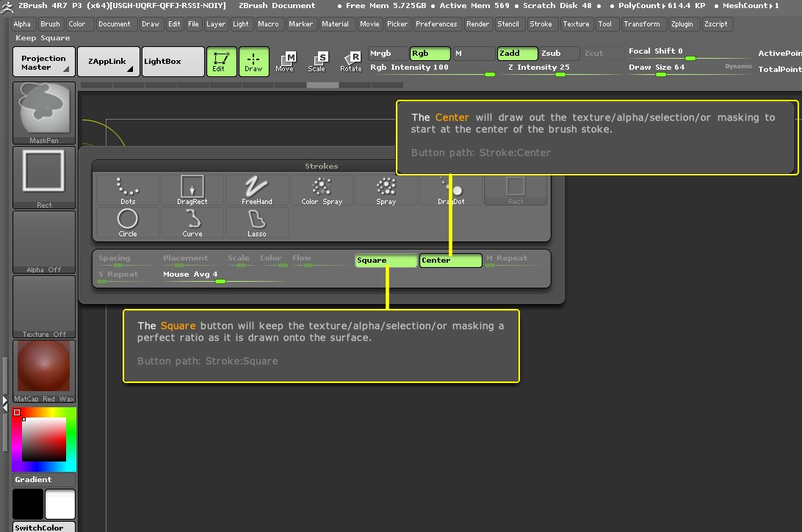The image size is (802, 532).
Task: Pick the Circle stroke type
Action: pyautogui.click(x=127, y=222)
